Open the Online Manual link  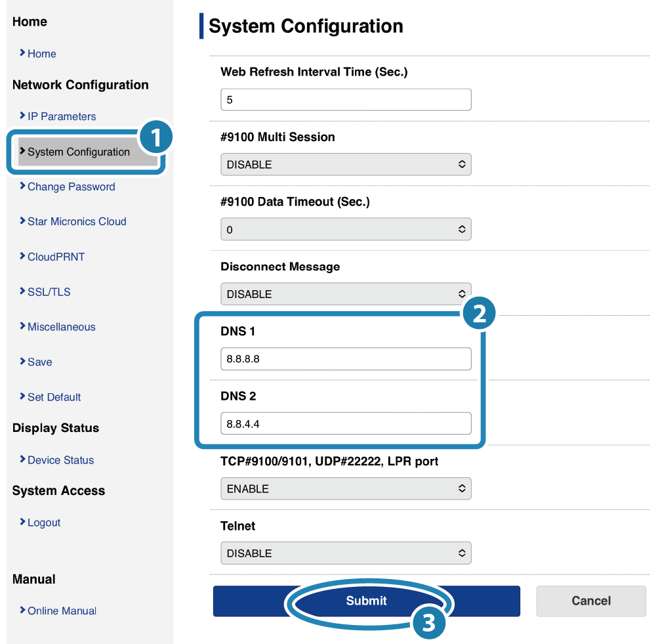[x=62, y=611]
